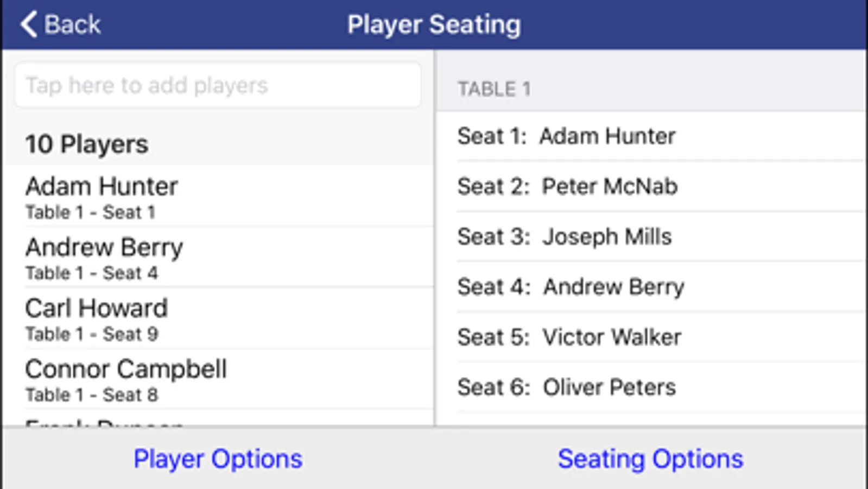This screenshot has height=489, width=868.
Task: Choose Seat 6: Oliver Peters row
Action: pos(650,387)
